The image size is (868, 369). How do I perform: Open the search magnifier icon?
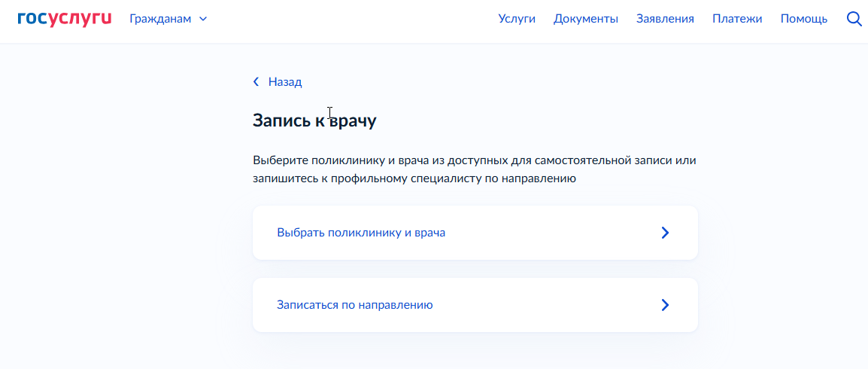[x=853, y=19]
